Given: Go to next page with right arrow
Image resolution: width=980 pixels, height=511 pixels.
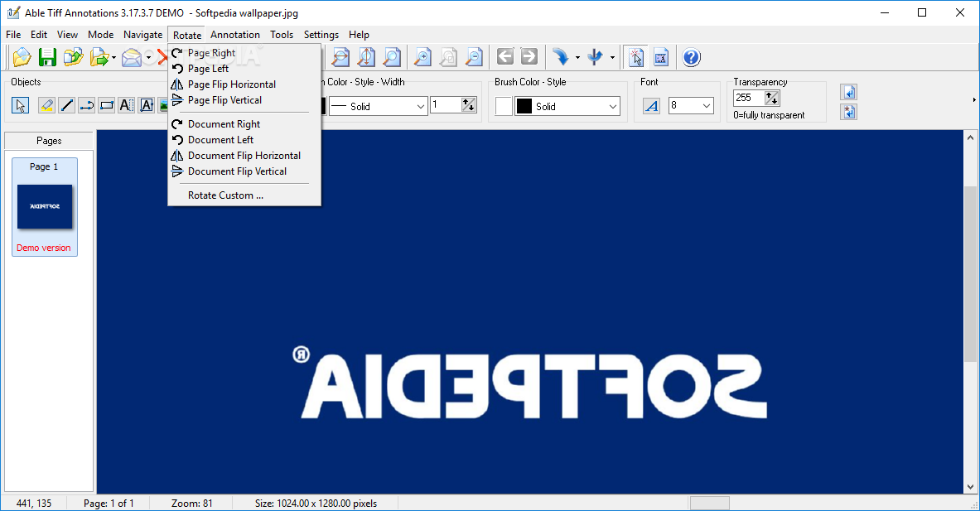Looking at the screenshot, I should (x=529, y=57).
